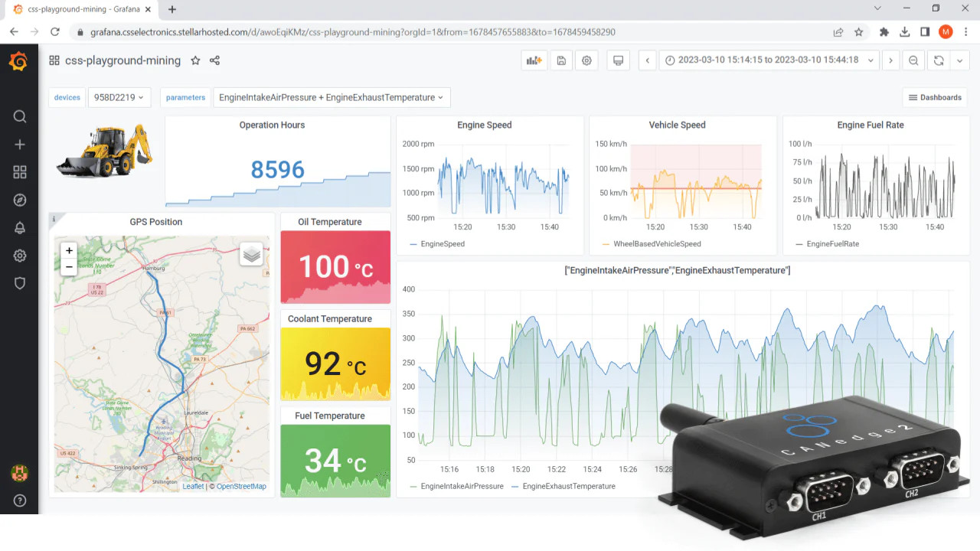Share dashboard using the share icon
This screenshot has width=980, height=551.
coord(214,60)
